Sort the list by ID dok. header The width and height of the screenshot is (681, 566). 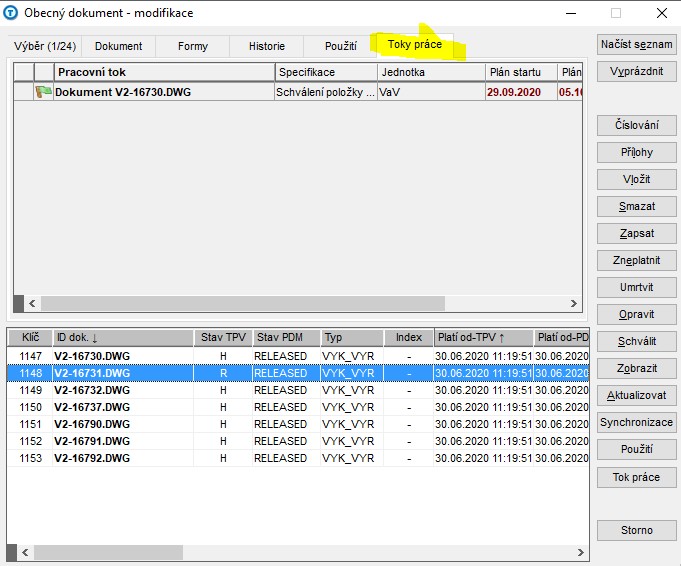[x=123, y=338]
